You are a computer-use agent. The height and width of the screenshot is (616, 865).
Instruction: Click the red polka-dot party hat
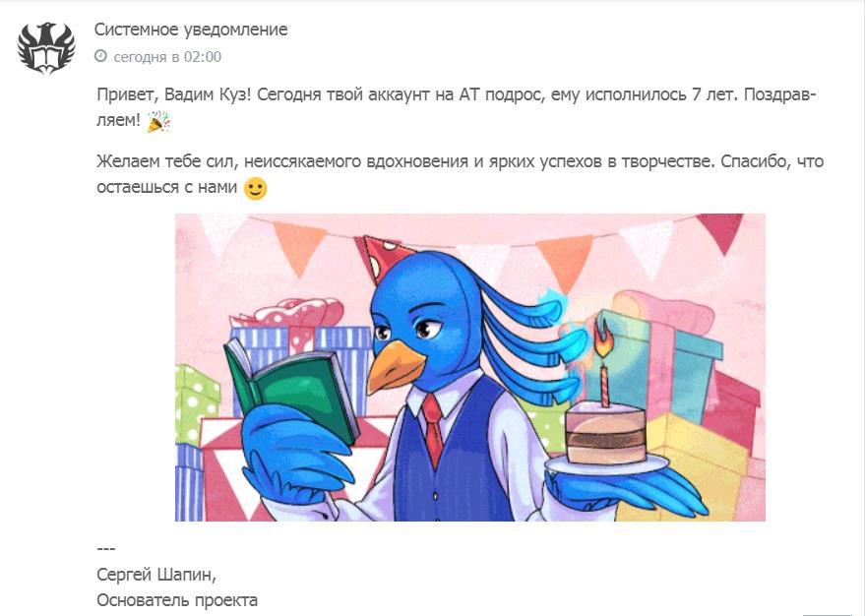pos(386,258)
